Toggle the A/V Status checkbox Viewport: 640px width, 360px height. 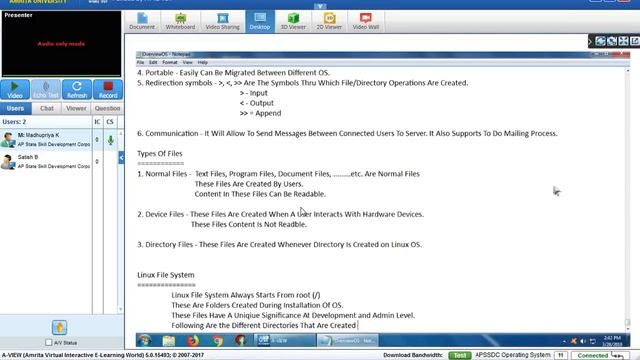click(49, 342)
